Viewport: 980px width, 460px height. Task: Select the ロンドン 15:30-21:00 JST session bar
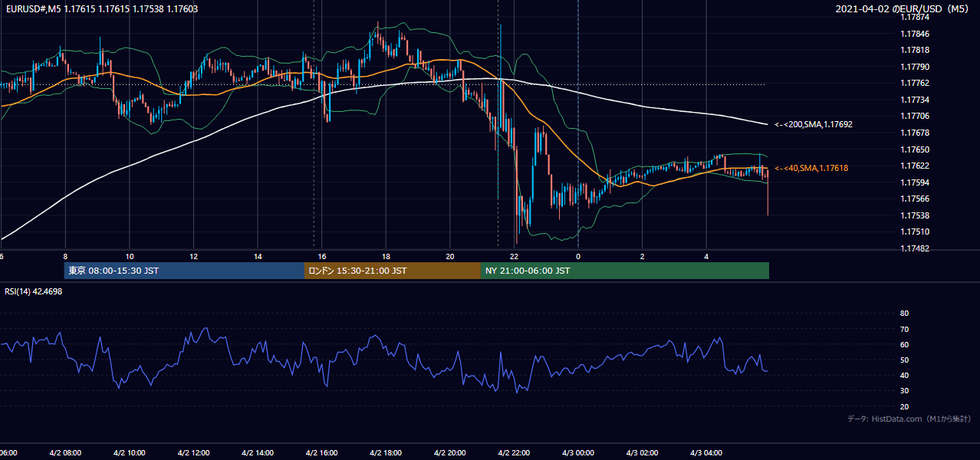393,271
